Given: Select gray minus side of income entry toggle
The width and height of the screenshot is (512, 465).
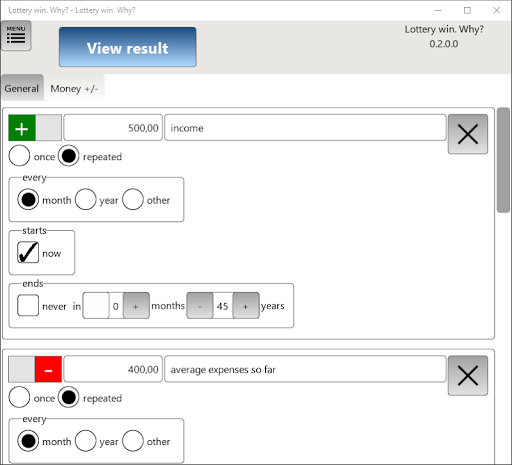Looking at the screenshot, I should [x=49, y=128].
